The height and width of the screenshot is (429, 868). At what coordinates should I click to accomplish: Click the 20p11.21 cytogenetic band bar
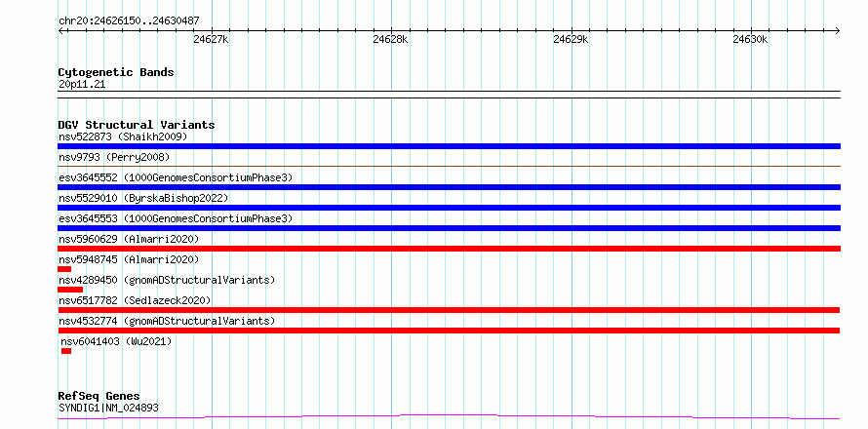pyautogui.click(x=449, y=95)
